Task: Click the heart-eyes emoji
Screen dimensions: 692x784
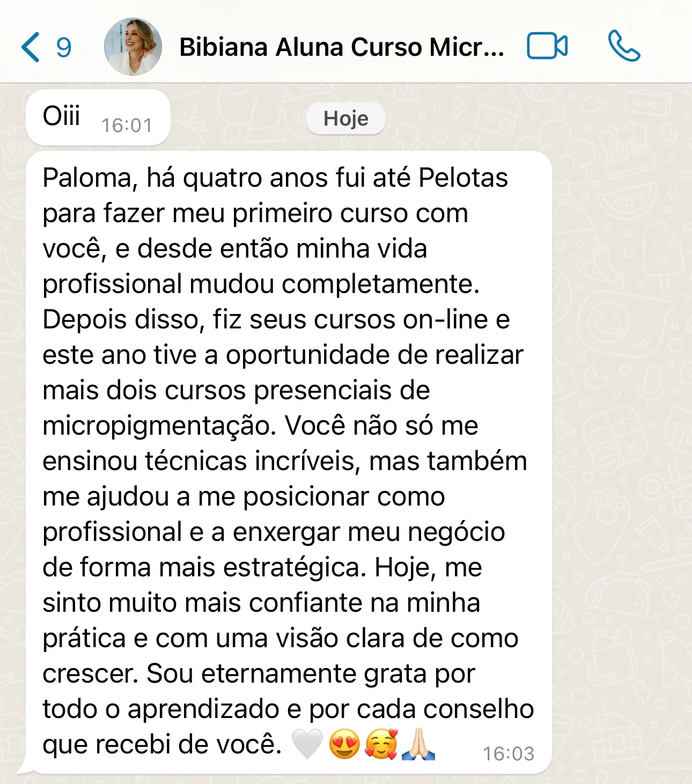Action: 344,744
